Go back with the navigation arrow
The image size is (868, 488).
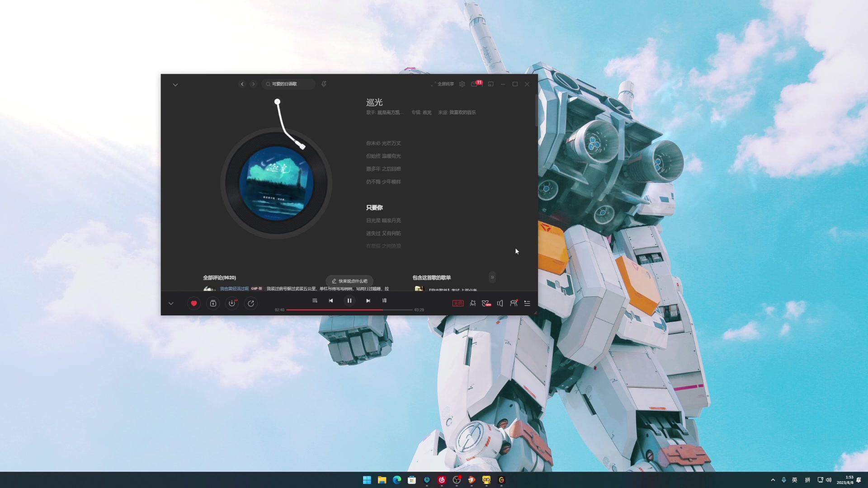click(242, 84)
